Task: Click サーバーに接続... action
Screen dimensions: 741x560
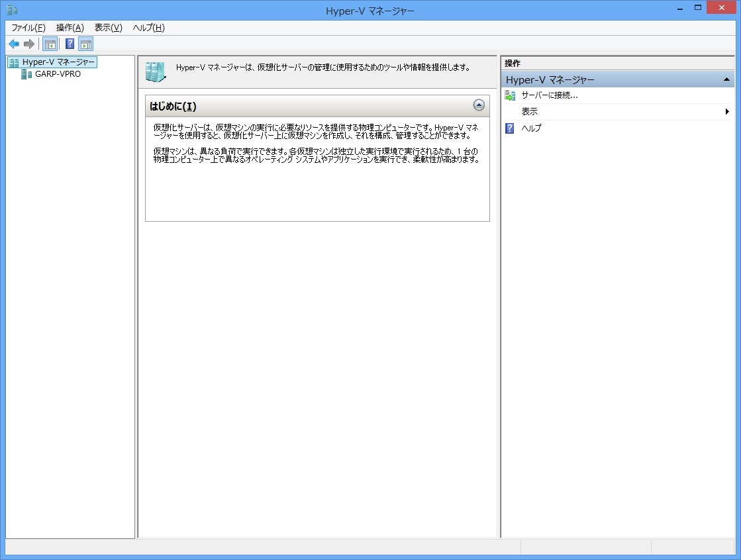Action: [x=550, y=95]
